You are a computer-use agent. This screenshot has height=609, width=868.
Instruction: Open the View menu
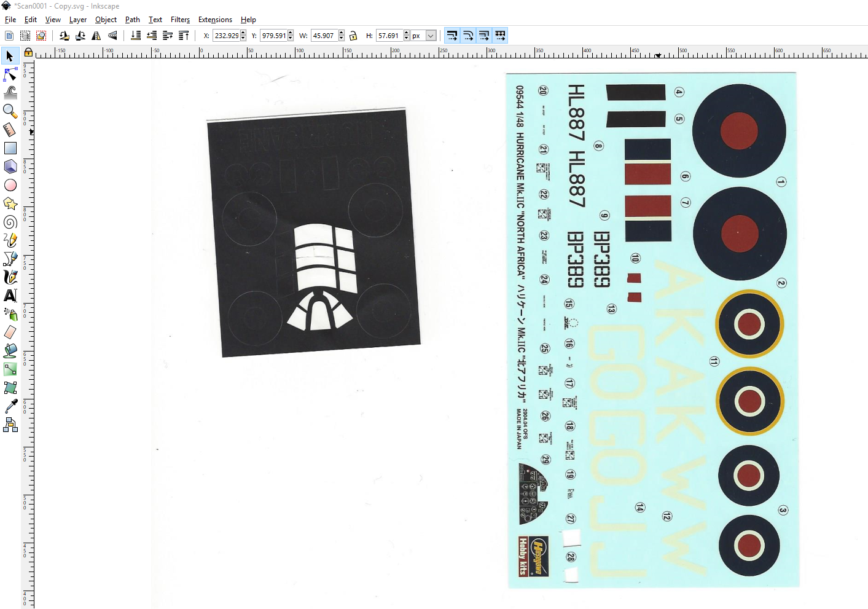pyautogui.click(x=53, y=20)
